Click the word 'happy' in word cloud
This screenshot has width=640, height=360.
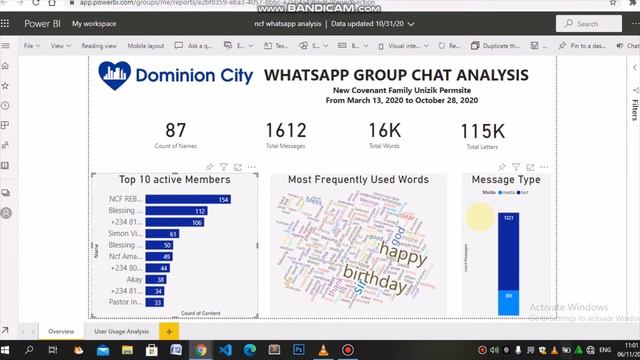pyautogui.click(x=403, y=254)
